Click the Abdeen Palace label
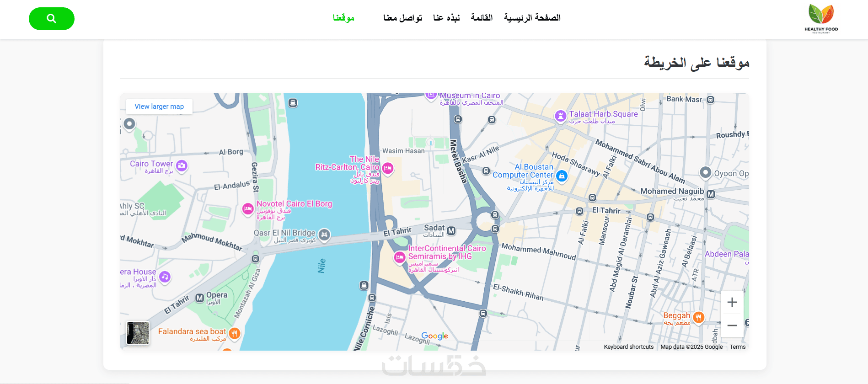Image resolution: width=868 pixels, height=384 pixels. click(726, 254)
